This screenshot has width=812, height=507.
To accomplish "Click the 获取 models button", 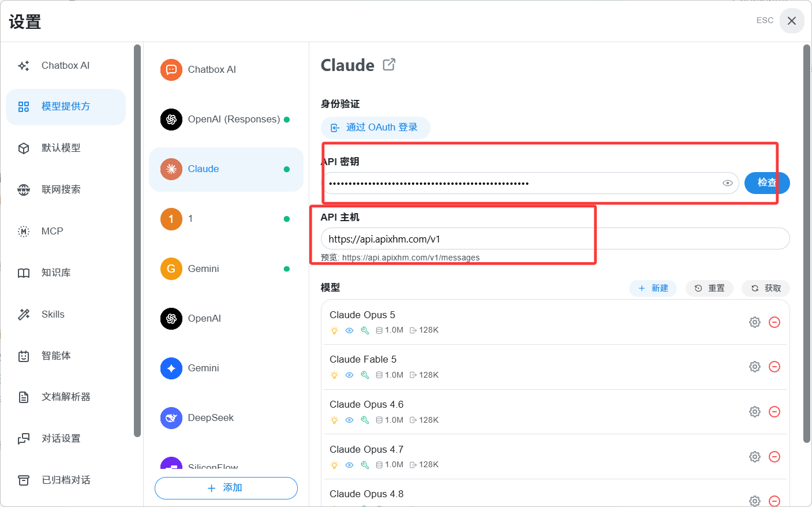I will (766, 288).
